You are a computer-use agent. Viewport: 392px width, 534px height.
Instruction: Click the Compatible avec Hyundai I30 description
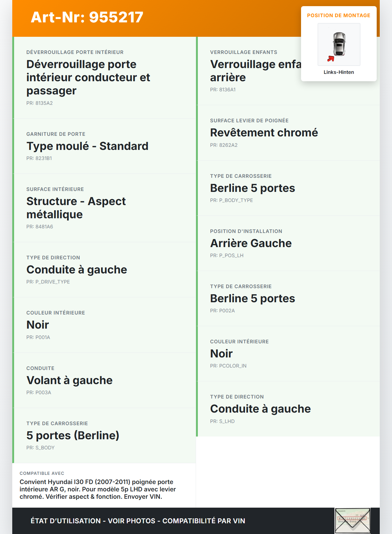point(98,489)
